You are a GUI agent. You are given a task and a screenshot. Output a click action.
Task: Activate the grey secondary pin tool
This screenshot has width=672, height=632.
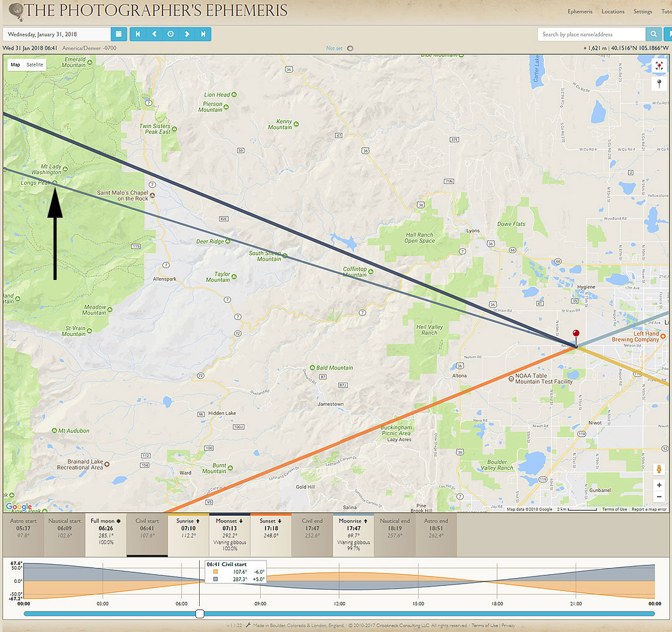point(659,83)
